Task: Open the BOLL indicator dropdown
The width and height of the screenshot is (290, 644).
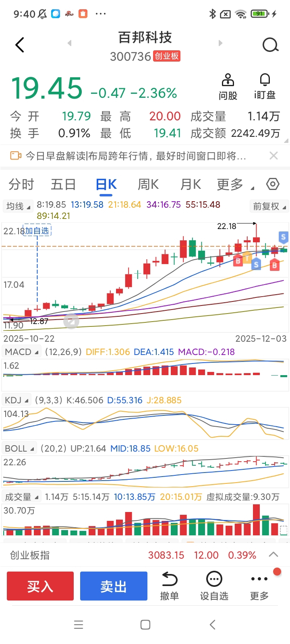Action: pos(19,448)
